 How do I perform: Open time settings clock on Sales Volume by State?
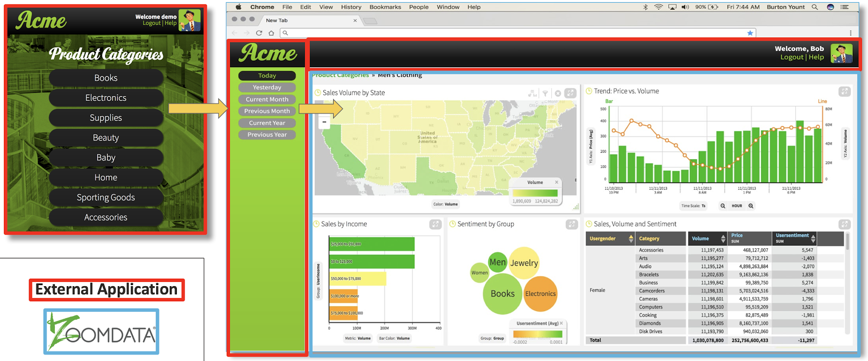(x=318, y=93)
